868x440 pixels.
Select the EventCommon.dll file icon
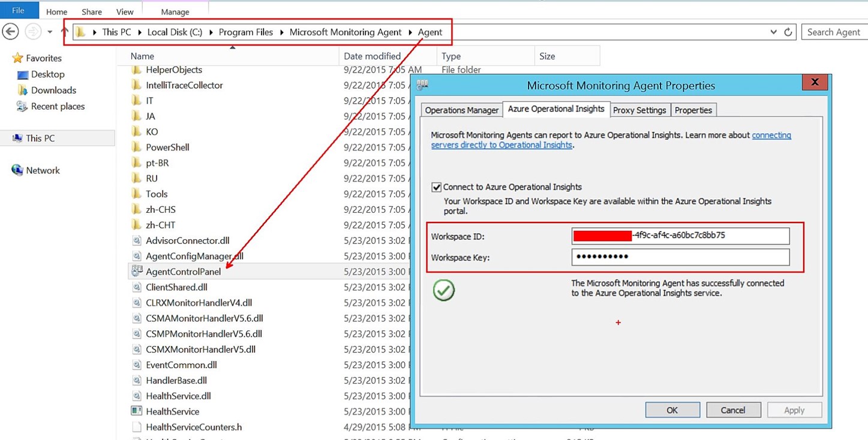pyautogui.click(x=136, y=365)
